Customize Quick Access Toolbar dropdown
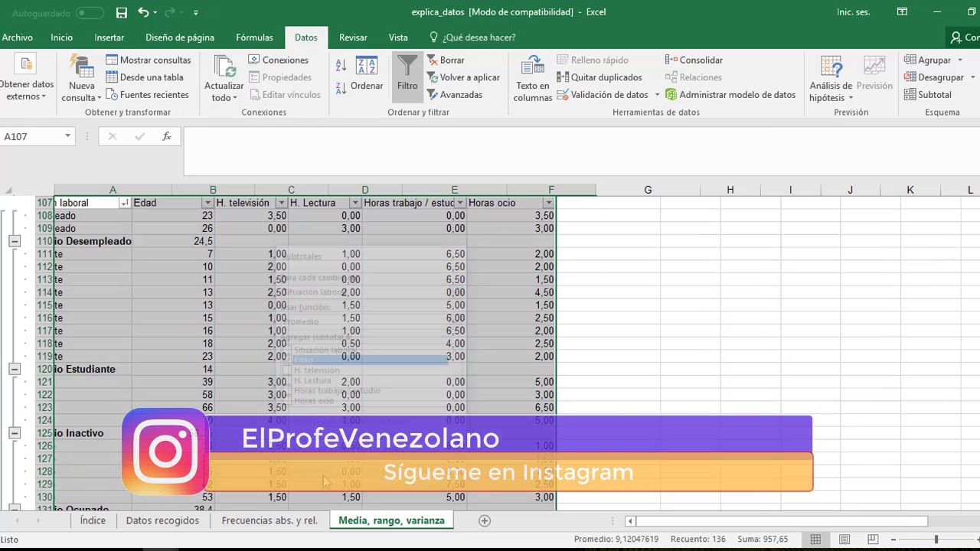This screenshot has width=980, height=551. click(x=196, y=13)
